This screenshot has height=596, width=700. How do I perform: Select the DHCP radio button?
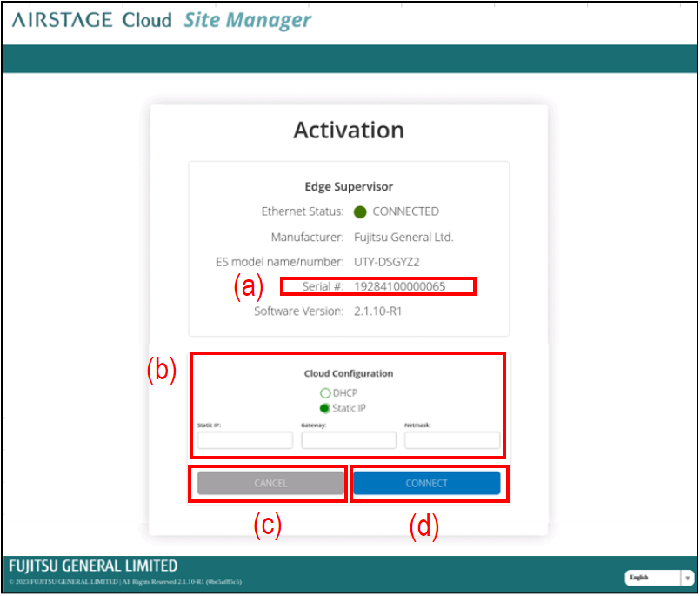point(325,393)
